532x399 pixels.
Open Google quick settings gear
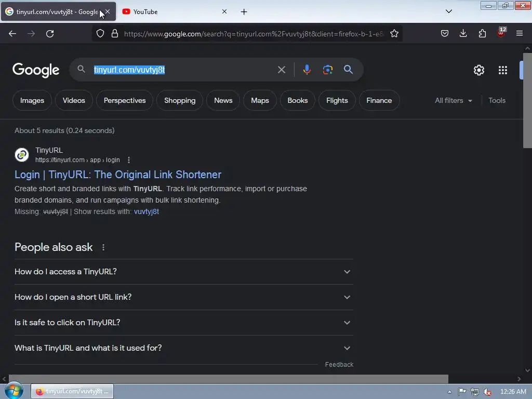(x=478, y=70)
